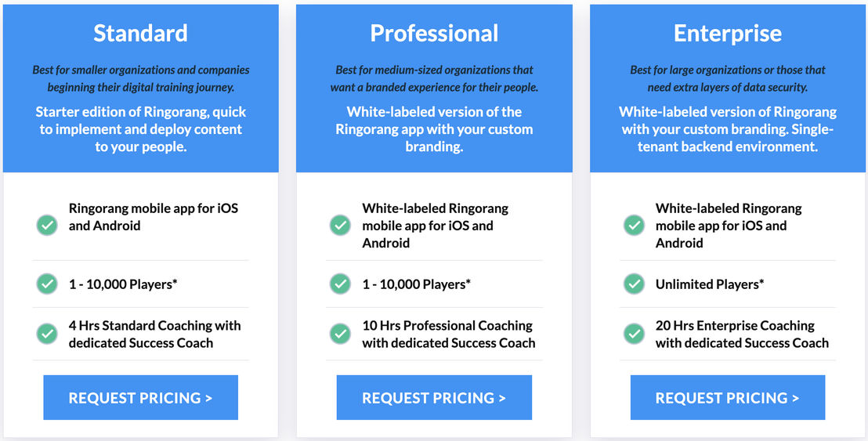The image size is (868, 441).
Task: Click Professional plan's White-labeled mobile app checkmark
Action: tap(341, 226)
